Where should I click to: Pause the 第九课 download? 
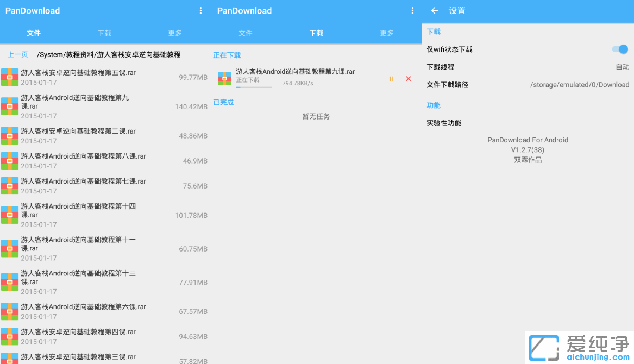point(391,79)
